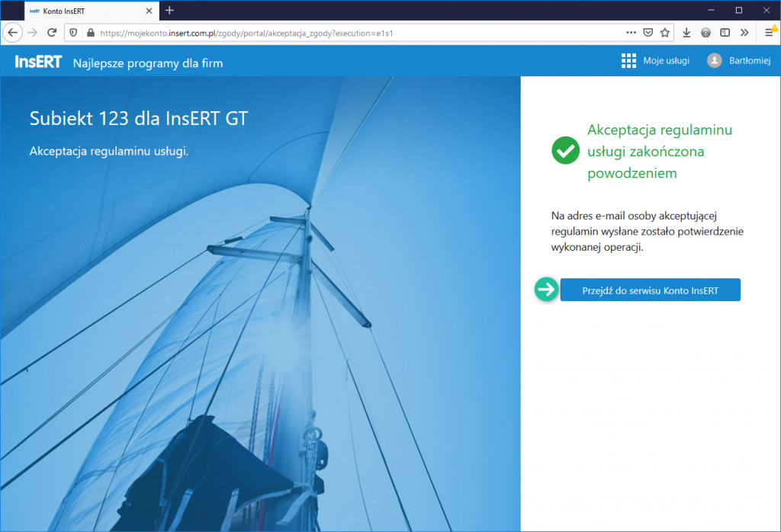
Task: Go back to the previous page
Action: (x=13, y=33)
